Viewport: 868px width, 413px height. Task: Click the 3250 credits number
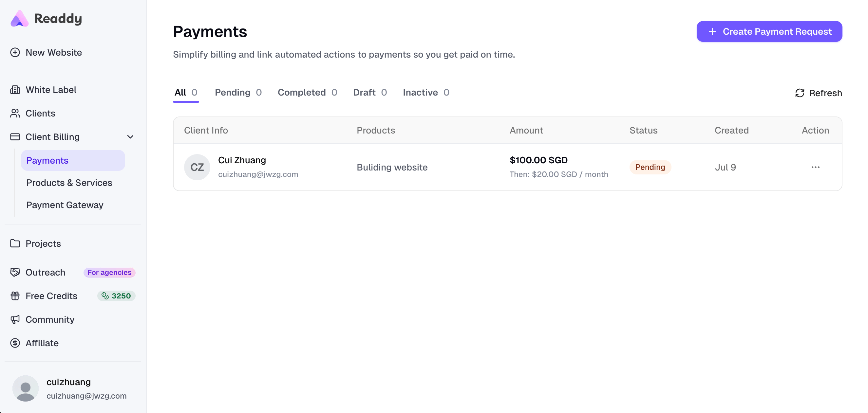[121, 296]
